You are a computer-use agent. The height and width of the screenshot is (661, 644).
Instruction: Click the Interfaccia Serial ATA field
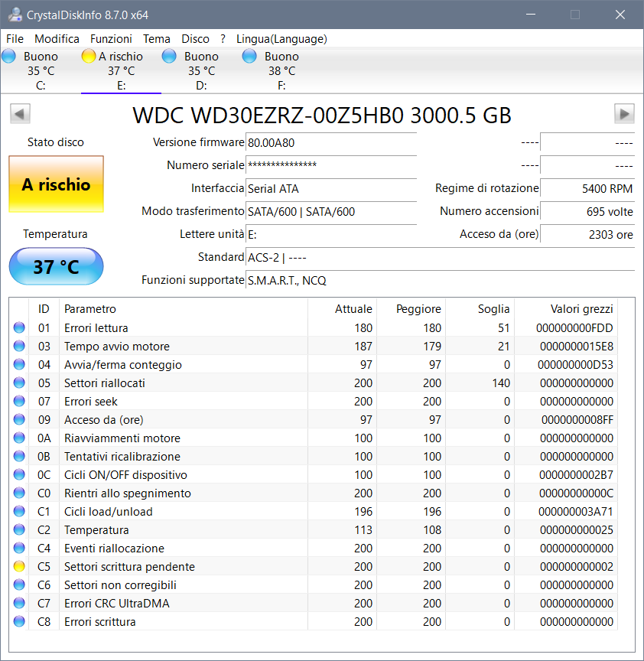pyautogui.click(x=331, y=188)
